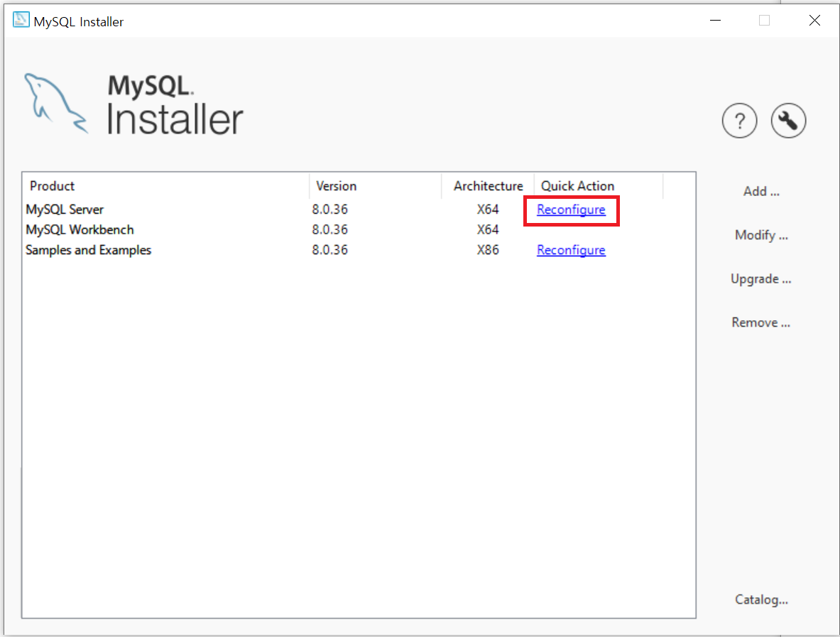This screenshot has width=840, height=637.
Task: Open the Add ... option
Action: coord(761,191)
